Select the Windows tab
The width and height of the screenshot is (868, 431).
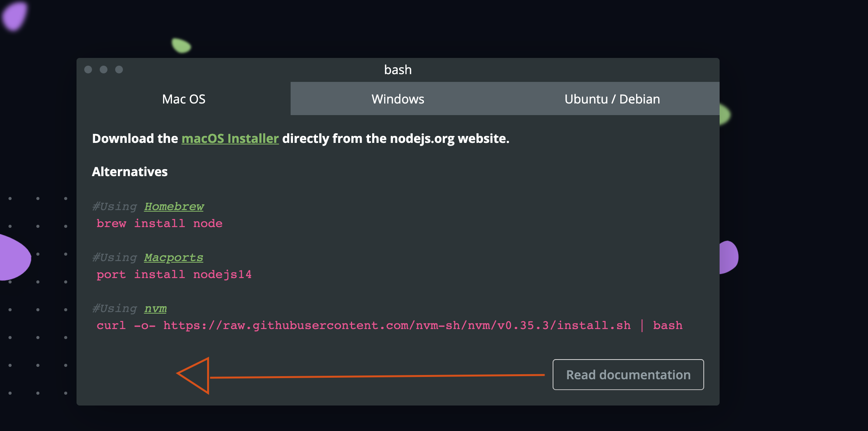click(398, 99)
